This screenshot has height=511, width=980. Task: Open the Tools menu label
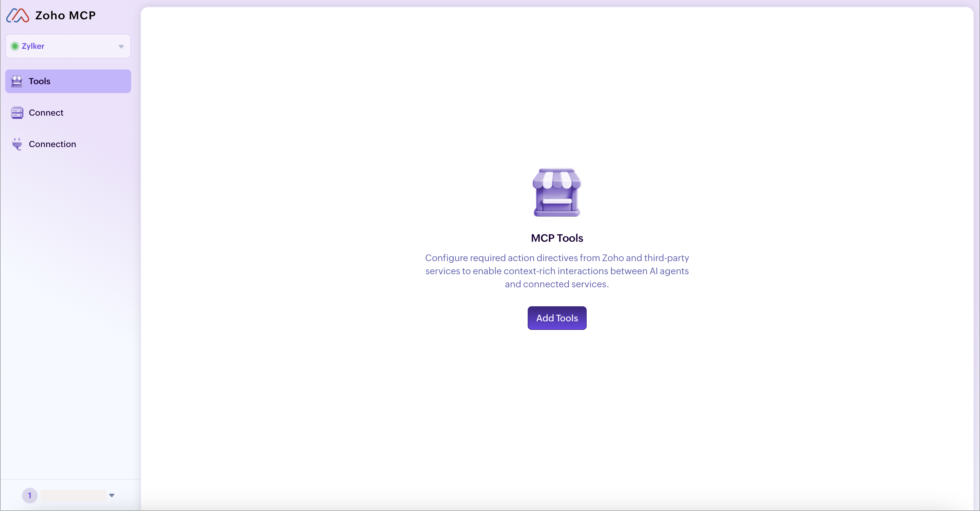click(40, 81)
